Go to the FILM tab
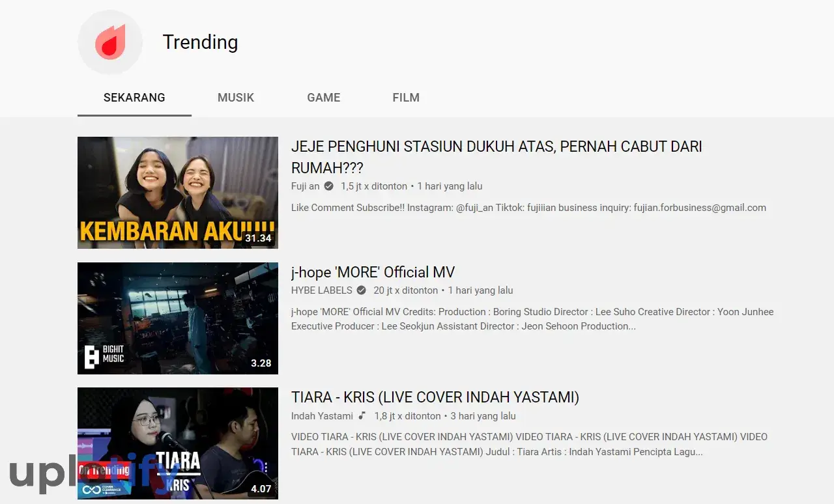The image size is (834, 504). point(406,98)
